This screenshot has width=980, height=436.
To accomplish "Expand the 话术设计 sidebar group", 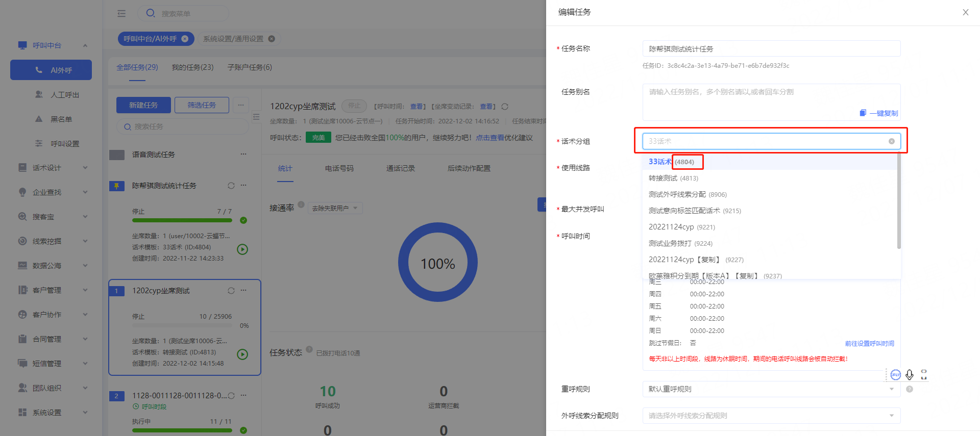I will 85,168.
